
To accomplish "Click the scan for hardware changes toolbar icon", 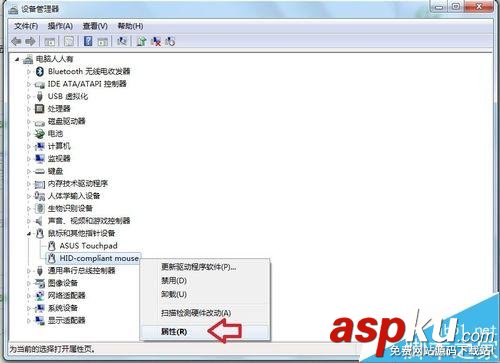I will tap(122, 41).
